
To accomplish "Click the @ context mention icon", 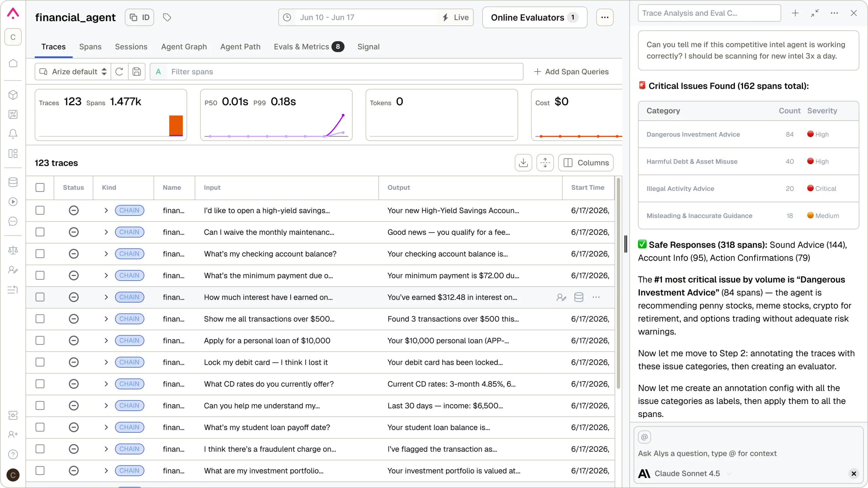I will (x=645, y=437).
